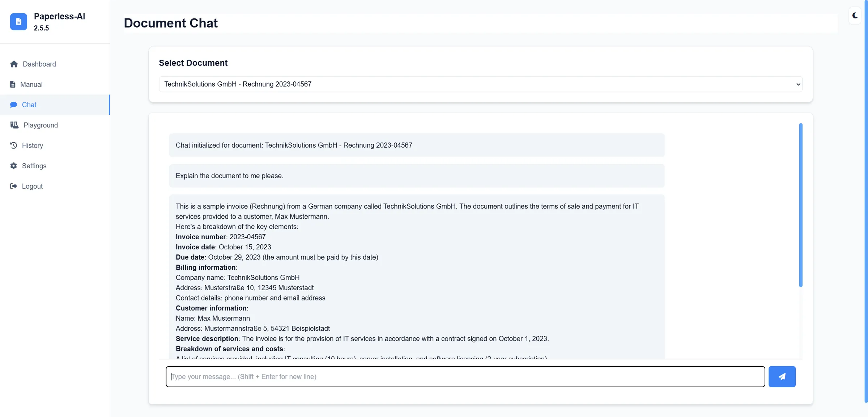
Task: Click the Dashboard sidebar link
Action: coord(39,64)
